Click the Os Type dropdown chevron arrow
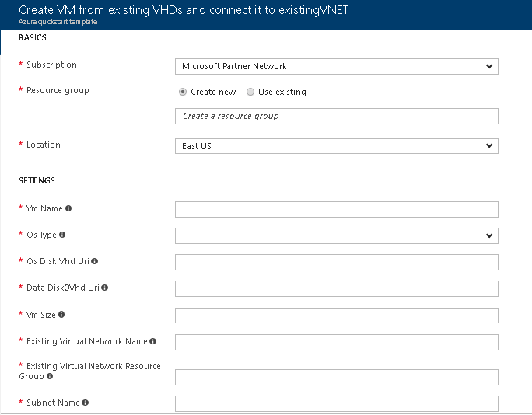This screenshot has width=532, height=415. 489,235
